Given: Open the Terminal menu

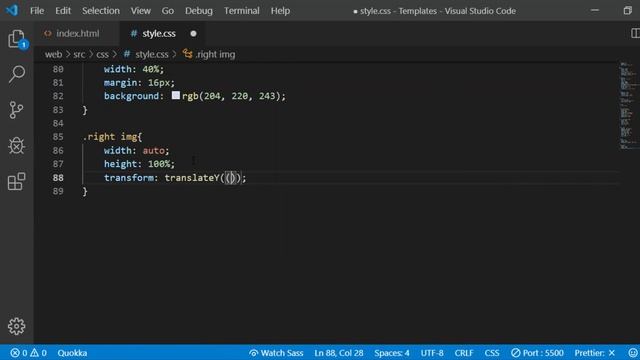Looking at the screenshot, I should tap(242, 11).
